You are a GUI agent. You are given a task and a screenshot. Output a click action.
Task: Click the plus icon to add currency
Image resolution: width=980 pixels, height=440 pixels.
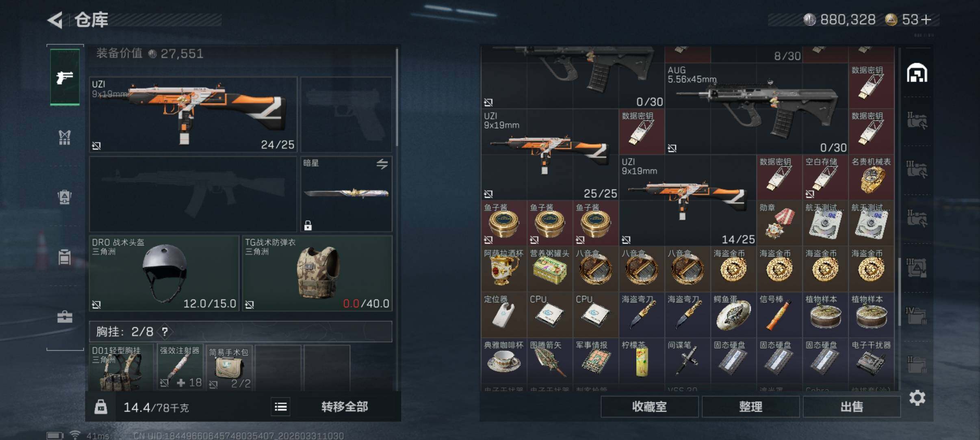tap(926, 19)
